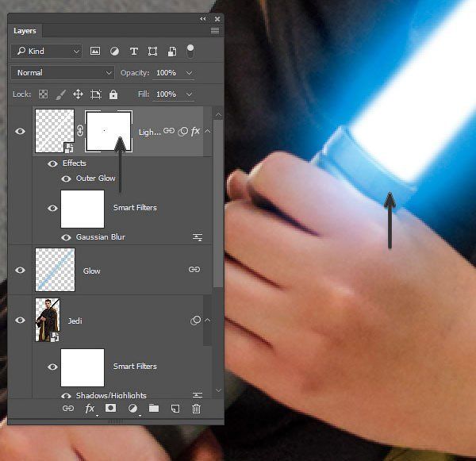Click Outer Glow effect label
Screen dimensions: 476x461
point(96,179)
